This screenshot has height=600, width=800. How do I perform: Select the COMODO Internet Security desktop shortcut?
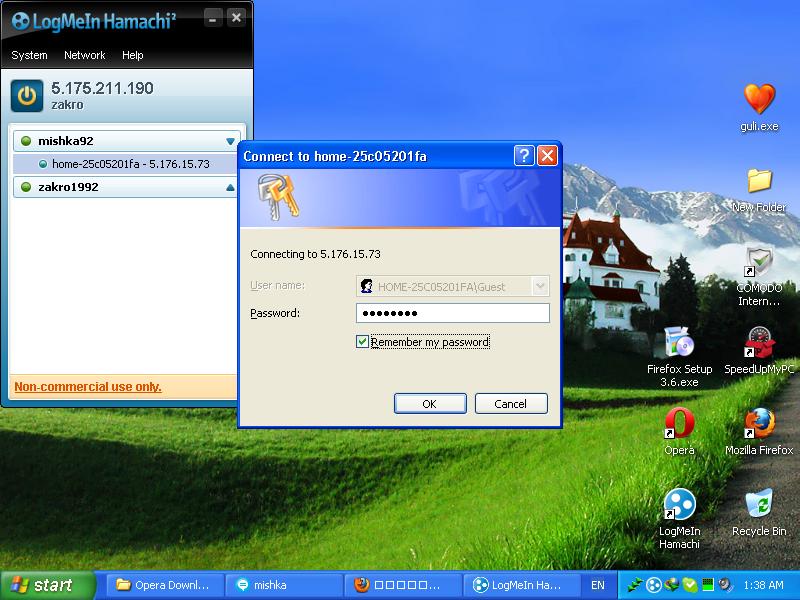[x=759, y=277]
